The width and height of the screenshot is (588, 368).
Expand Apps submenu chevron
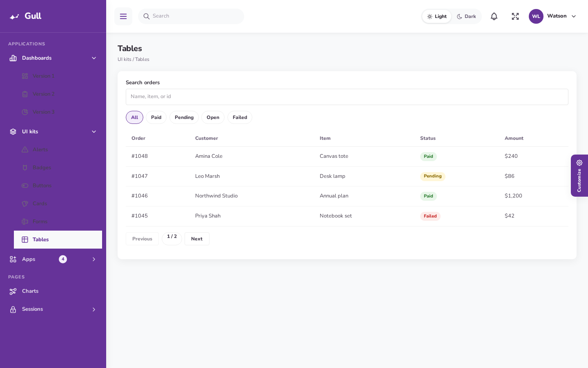(94, 259)
